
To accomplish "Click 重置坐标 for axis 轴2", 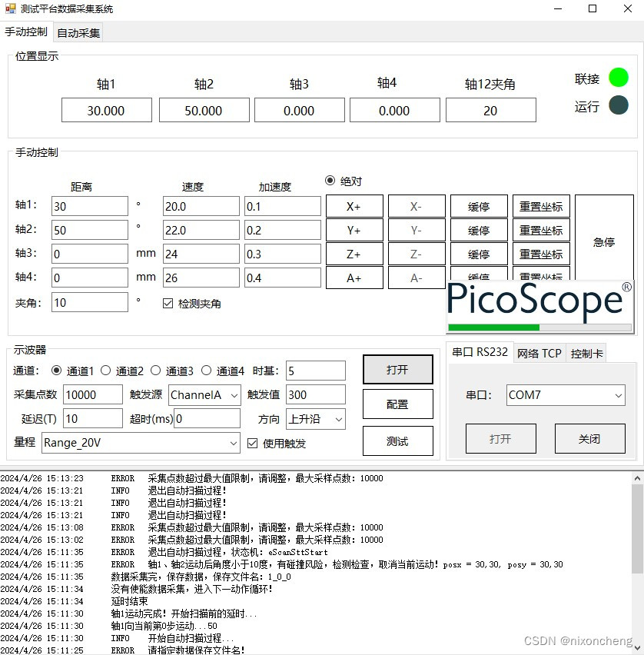I will [541, 230].
